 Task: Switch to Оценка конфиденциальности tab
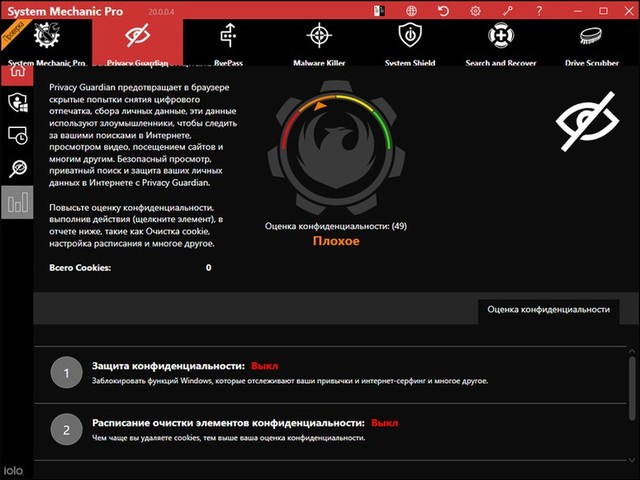coord(548,310)
